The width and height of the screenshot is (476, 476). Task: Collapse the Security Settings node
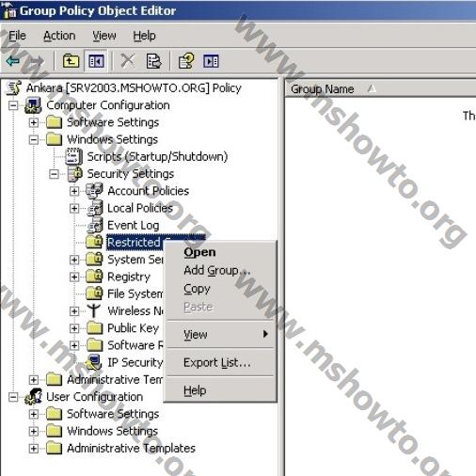[x=54, y=174]
